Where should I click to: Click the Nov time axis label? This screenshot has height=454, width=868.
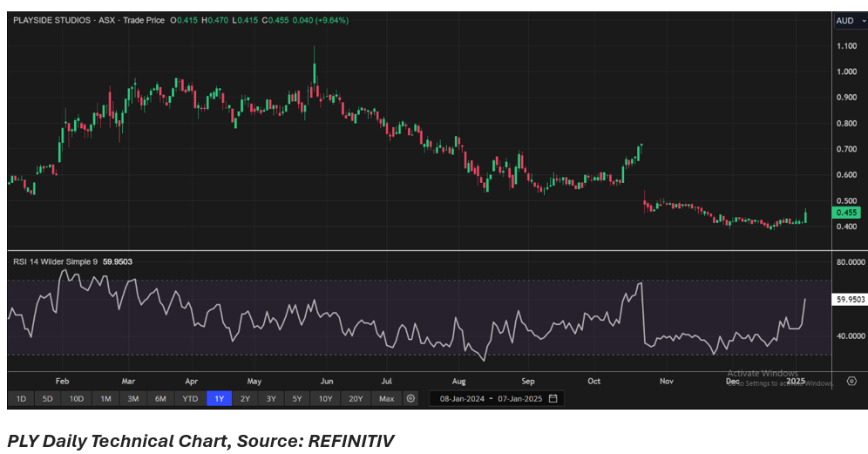[x=667, y=381]
